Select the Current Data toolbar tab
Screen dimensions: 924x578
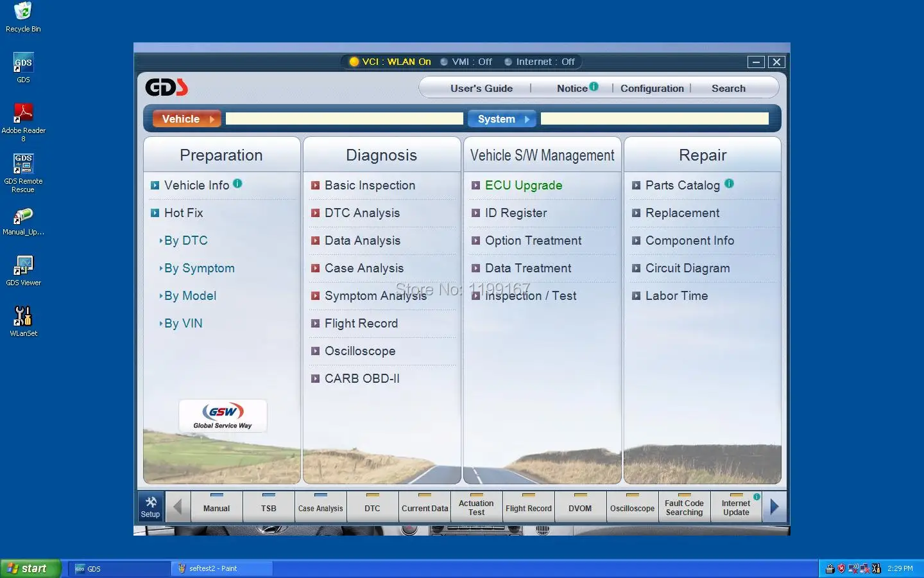tap(425, 507)
